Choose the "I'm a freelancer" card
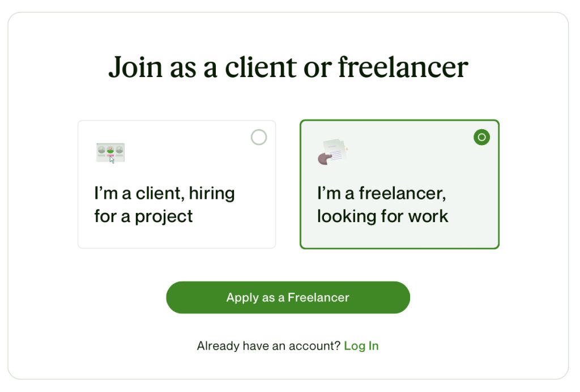The height and width of the screenshot is (392, 580). pos(399,185)
